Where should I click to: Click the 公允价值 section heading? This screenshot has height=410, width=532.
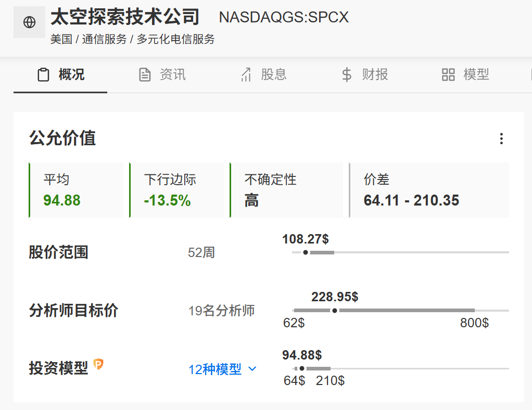[62, 138]
